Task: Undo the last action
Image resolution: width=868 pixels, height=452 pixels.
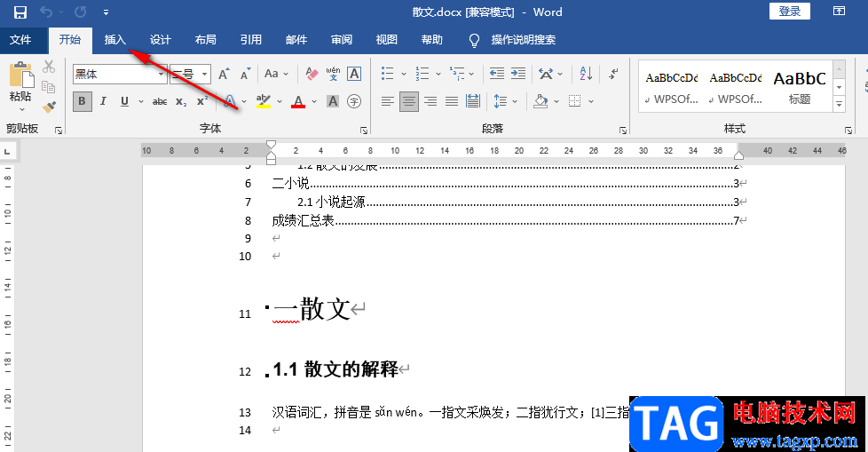Action: point(46,12)
